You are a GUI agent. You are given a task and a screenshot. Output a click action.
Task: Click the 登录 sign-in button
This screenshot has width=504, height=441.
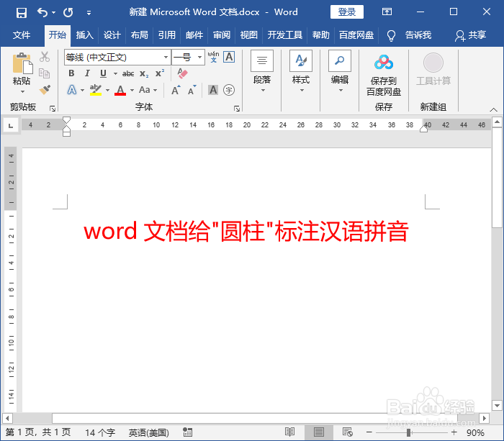[x=347, y=12]
